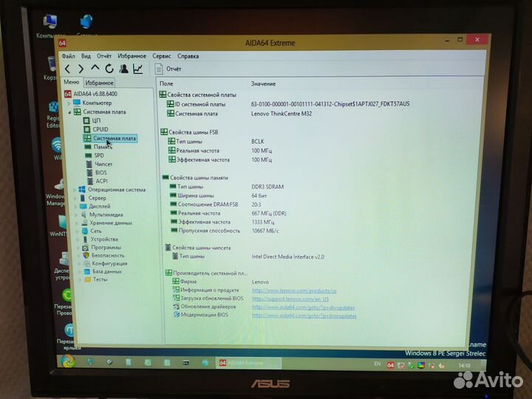Screen dimensions: 532x399
Task: Click the Значение column header
Action: [x=263, y=83]
